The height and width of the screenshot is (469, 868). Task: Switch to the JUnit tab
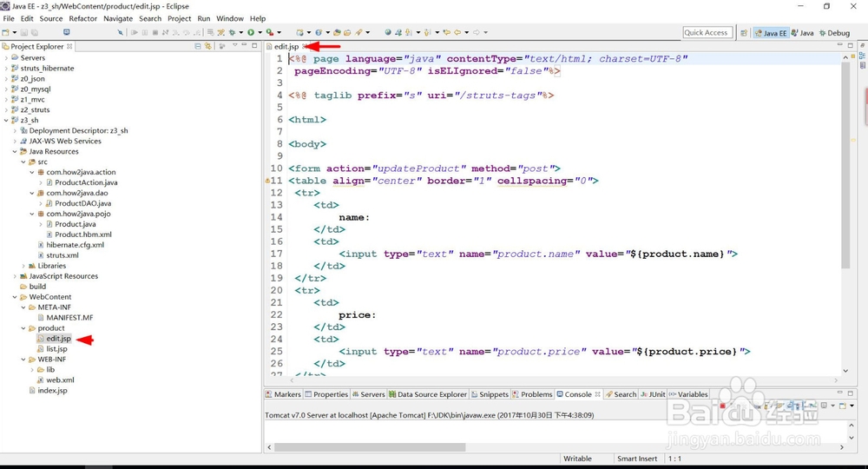[654, 394]
